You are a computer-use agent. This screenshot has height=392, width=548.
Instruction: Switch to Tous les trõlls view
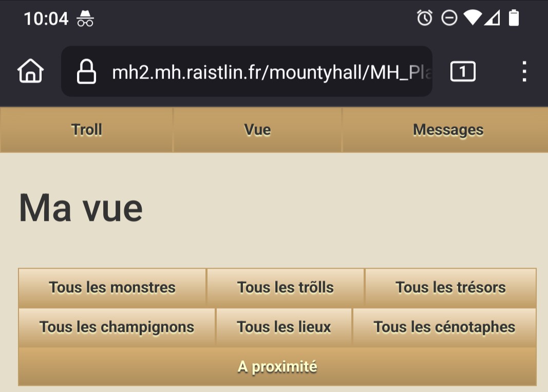(x=286, y=288)
